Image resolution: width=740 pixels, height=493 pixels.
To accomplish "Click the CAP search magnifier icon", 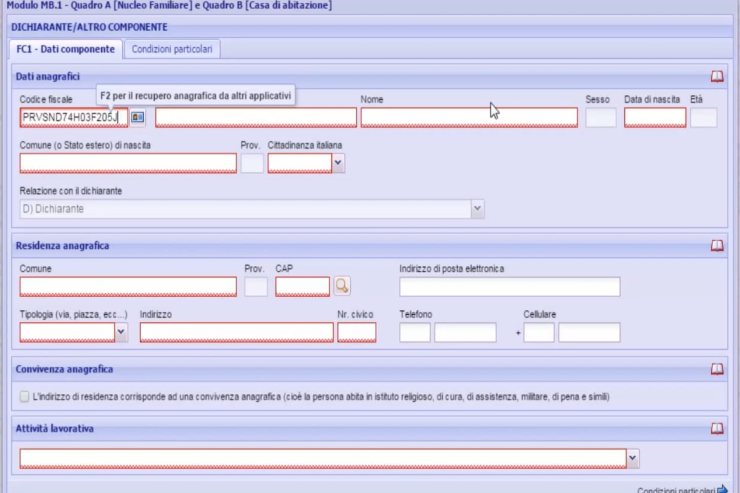I will 342,287.
